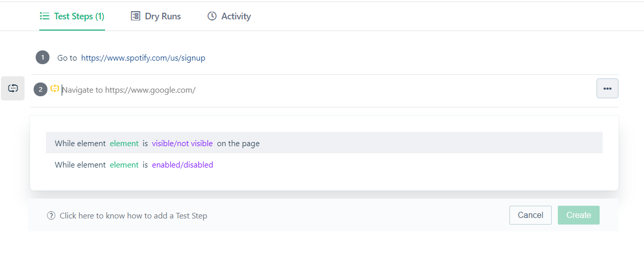Open the Activity tab
The width and height of the screenshot is (644, 276).
(x=229, y=16)
